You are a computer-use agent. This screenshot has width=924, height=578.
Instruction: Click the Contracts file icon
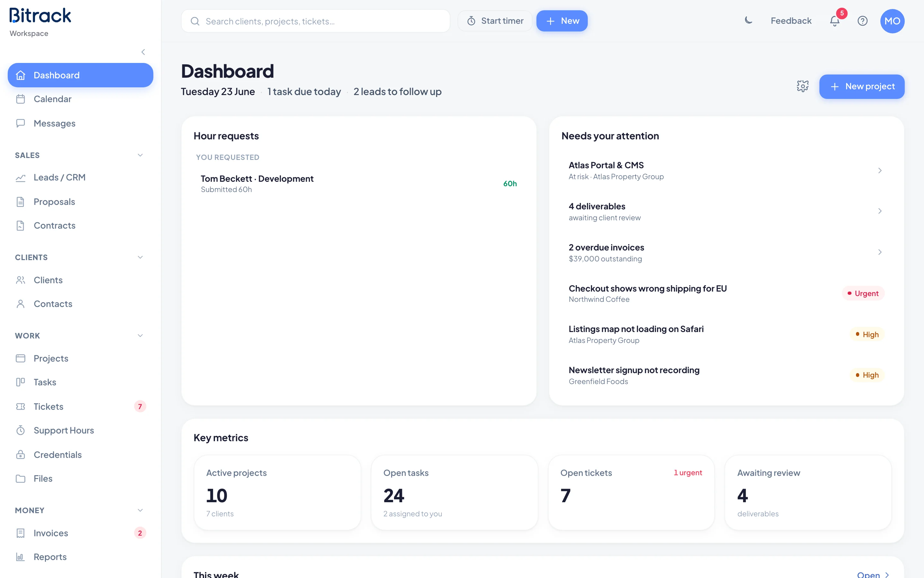tap(21, 225)
